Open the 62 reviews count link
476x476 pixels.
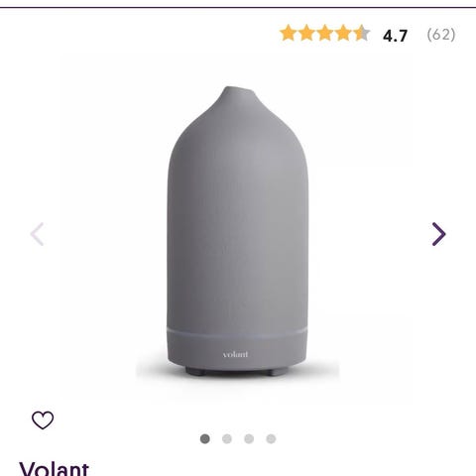tap(441, 35)
